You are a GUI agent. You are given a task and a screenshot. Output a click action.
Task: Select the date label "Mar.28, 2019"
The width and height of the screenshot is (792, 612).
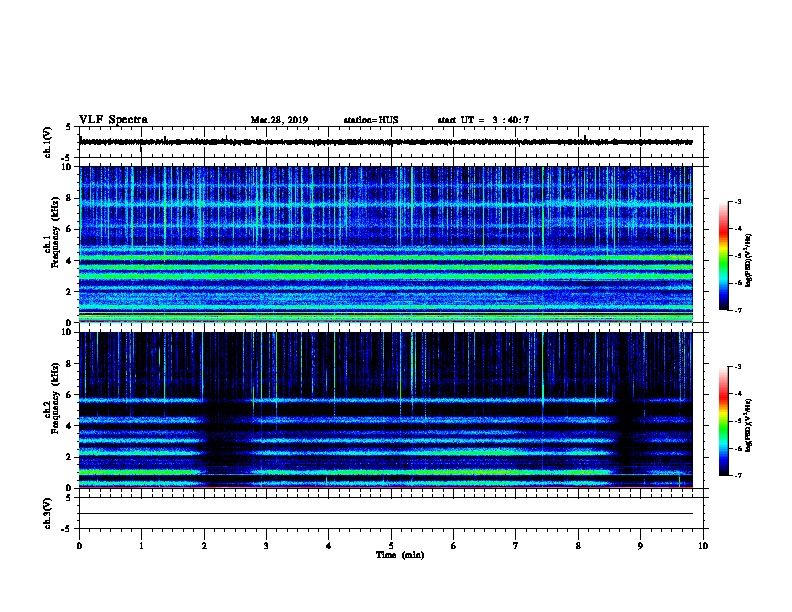[279, 120]
